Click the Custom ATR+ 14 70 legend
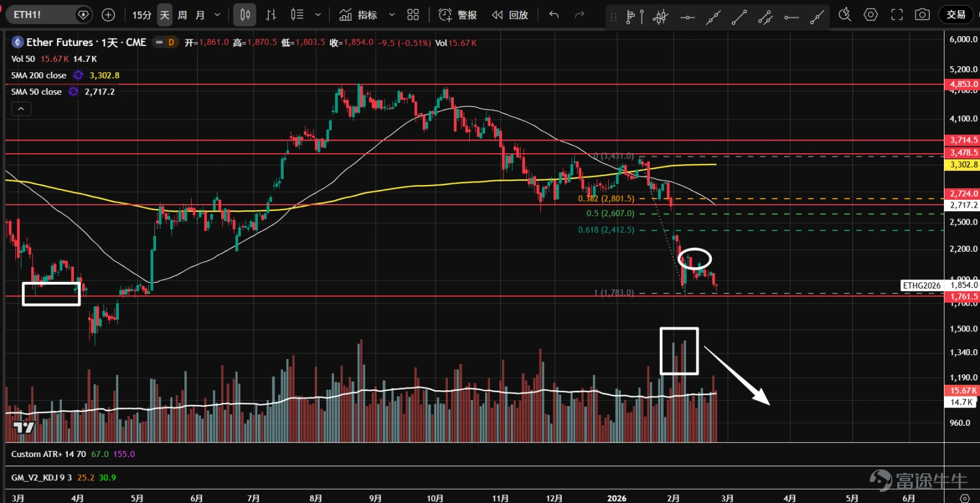The width and height of the screenshot is (980, 503). click(48, 454)
